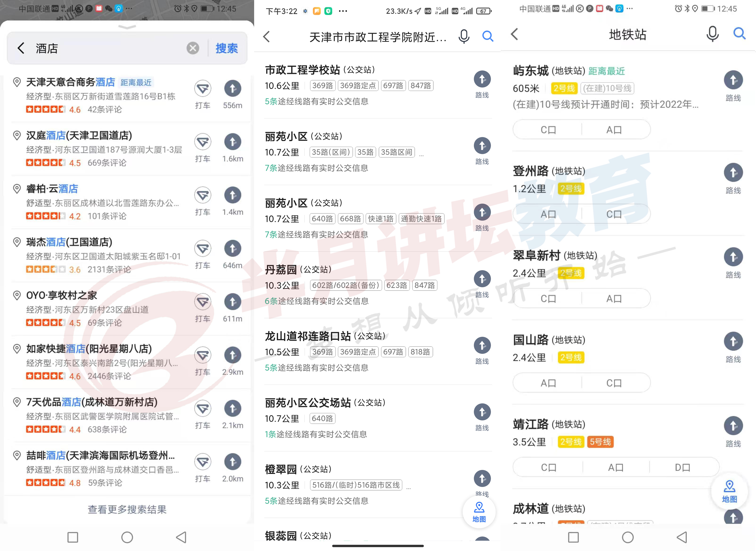Go back from 地铁站 screen
The height and width of the screenshot is (551, 756).
[514, 34]
